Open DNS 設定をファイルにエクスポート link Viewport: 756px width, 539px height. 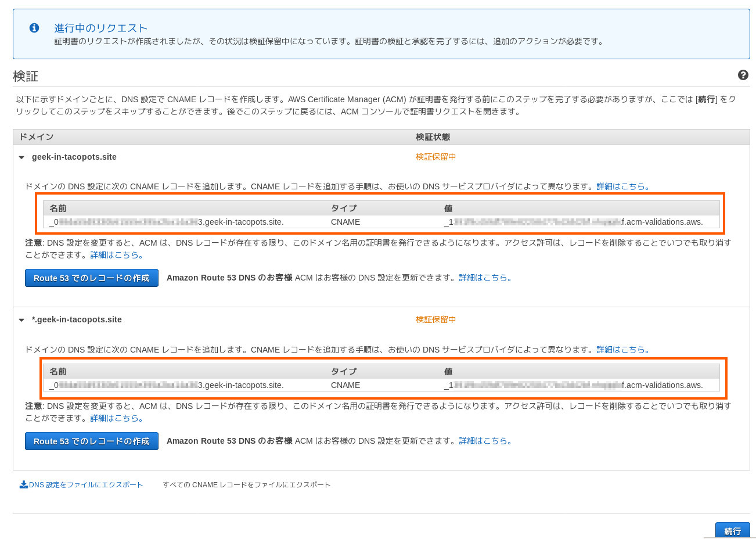86,484
